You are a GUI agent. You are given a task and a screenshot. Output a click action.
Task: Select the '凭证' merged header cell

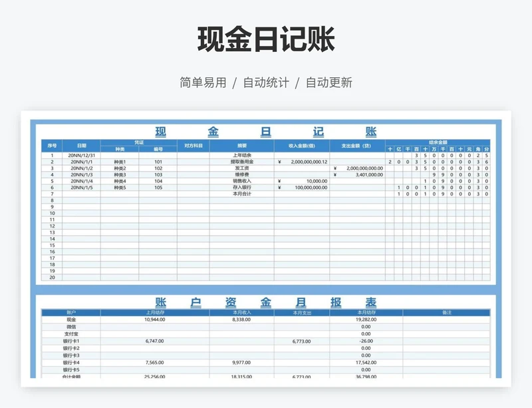pyautogui.click(x=139, y=142)
